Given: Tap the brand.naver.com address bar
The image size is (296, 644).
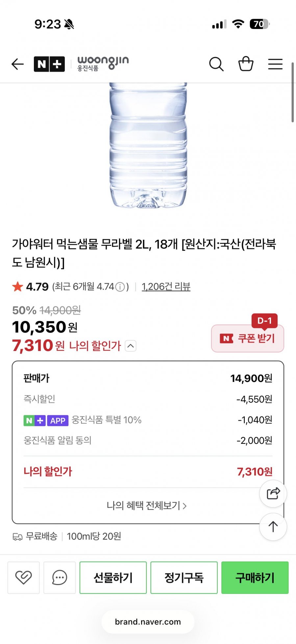Looking at the screenshot, I should click(x=148, y=622).
